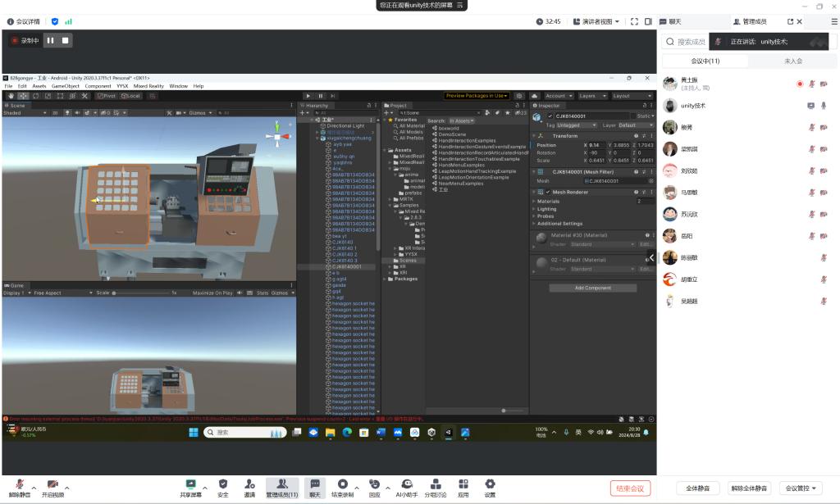Open the security (安全) shield icon
840x504 pixels.
point(222,484)
